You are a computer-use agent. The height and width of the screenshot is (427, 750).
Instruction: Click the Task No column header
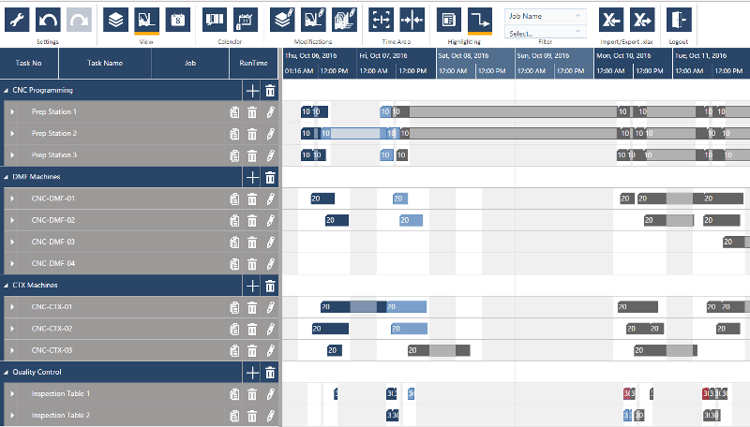(29, 63)
